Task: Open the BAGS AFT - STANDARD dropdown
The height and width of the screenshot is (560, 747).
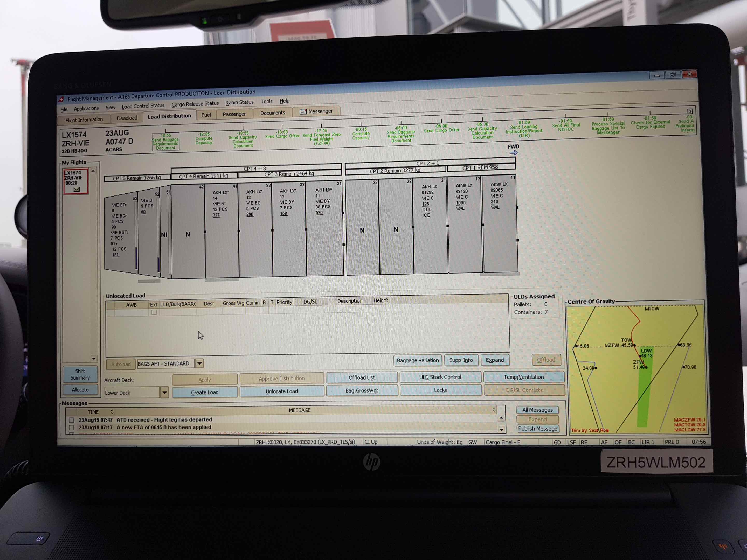Action: point(199,363)
